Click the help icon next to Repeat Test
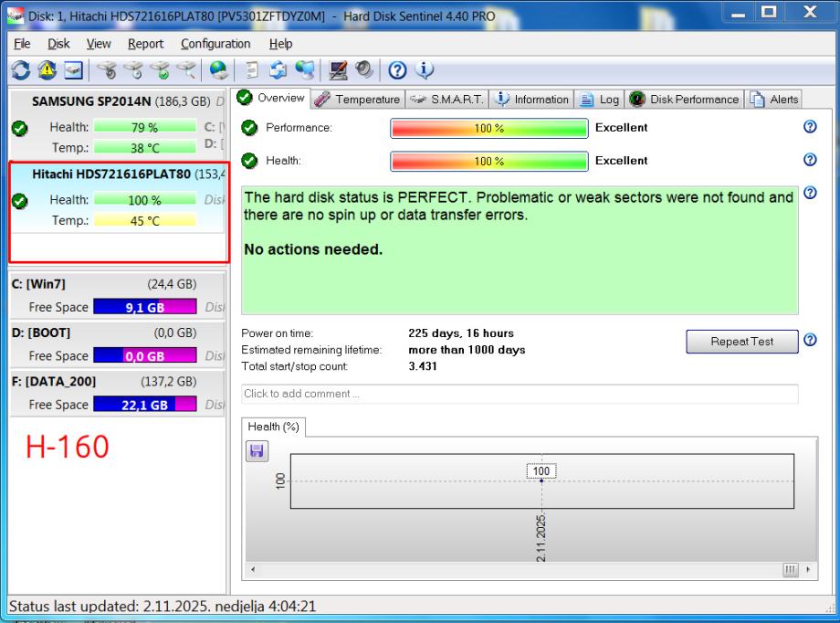Viewport: 840px width, 623px height. tap(810, 340)
